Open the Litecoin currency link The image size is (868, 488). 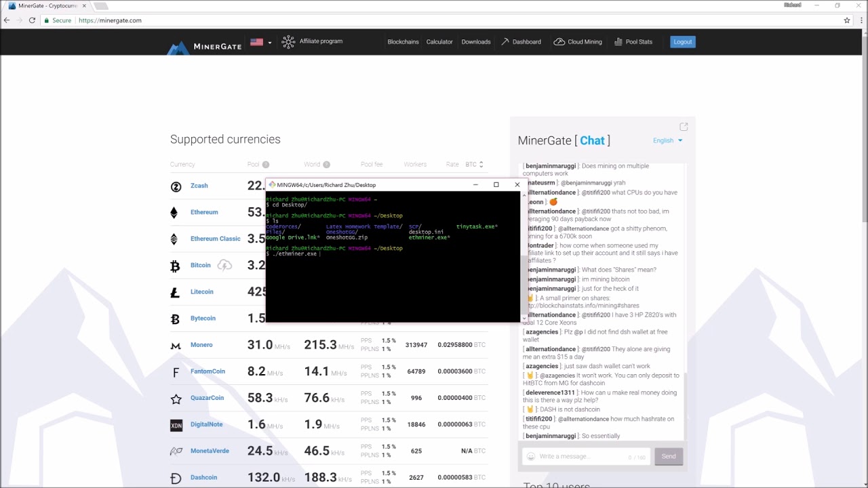201,291
